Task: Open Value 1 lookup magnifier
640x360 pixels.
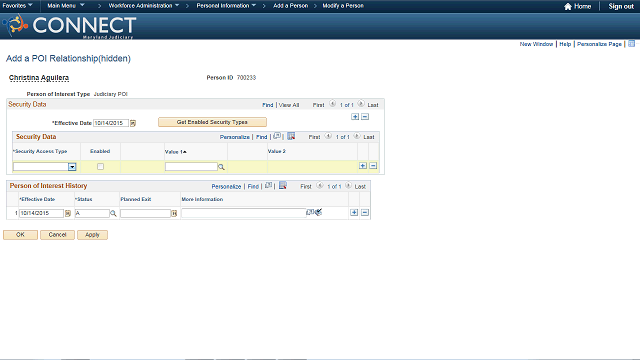Action: click(x=221, y=167)
